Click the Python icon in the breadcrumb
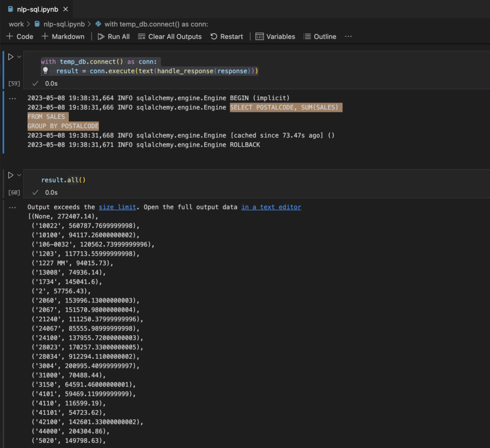Viewport: 490px width, 448px height. (x=98, y=24)
